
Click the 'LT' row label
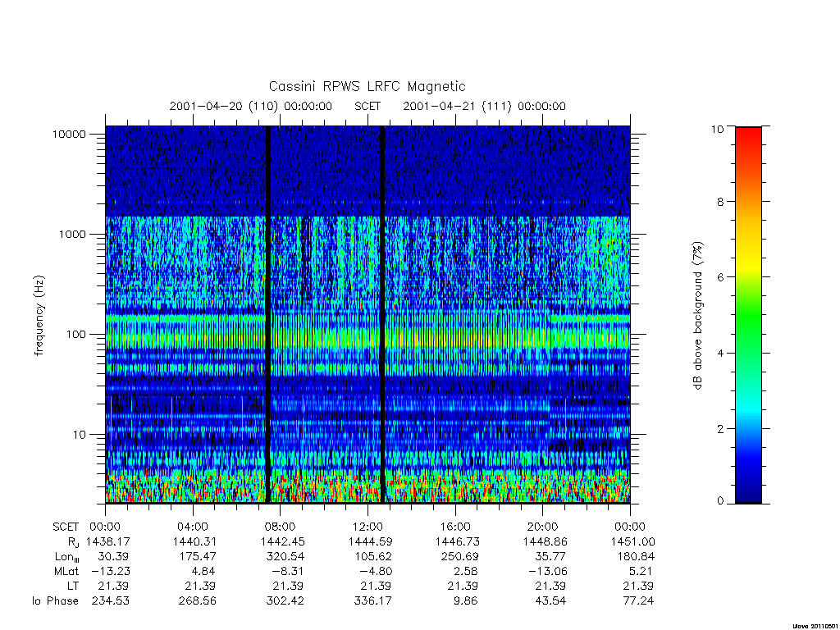pyautogui.click(x=73, y=586)
